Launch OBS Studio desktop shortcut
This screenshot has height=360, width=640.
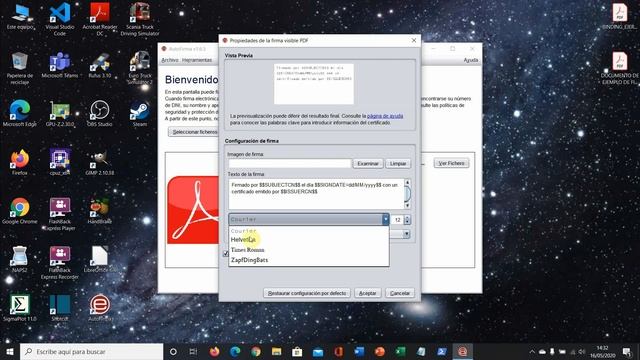pyautogui.click(x=100, y=113)
